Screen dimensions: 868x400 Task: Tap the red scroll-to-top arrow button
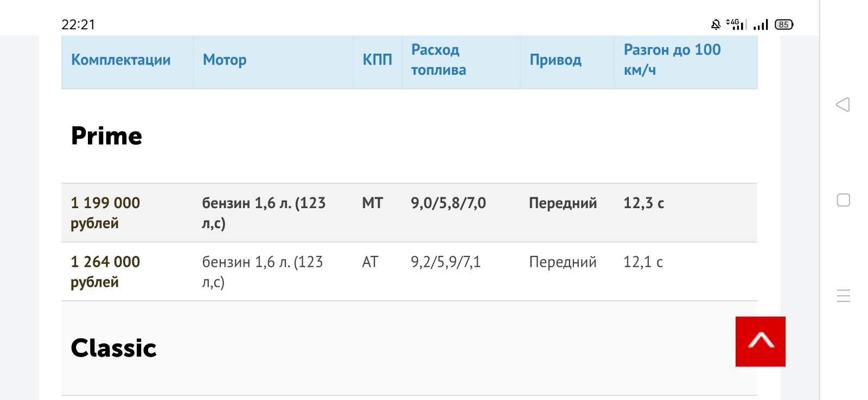pyautogui.click(x=760, y=341)
